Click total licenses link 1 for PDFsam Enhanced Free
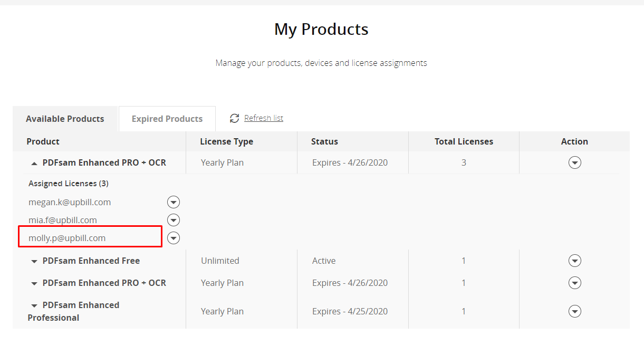644x345 pixels. point(464,261)
